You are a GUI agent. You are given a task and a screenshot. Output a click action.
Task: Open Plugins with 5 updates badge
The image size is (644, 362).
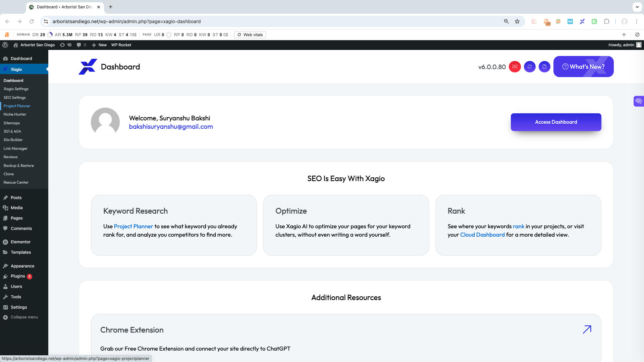[x=24, y=276]
